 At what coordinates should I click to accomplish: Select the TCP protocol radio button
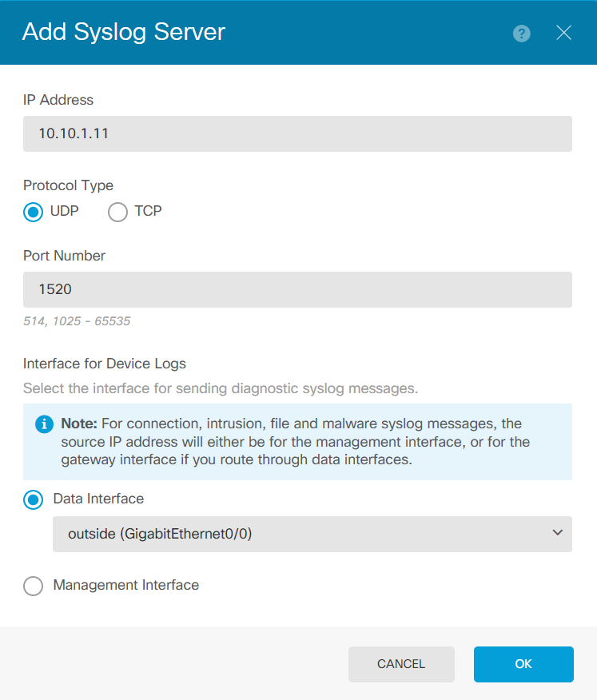117,213
